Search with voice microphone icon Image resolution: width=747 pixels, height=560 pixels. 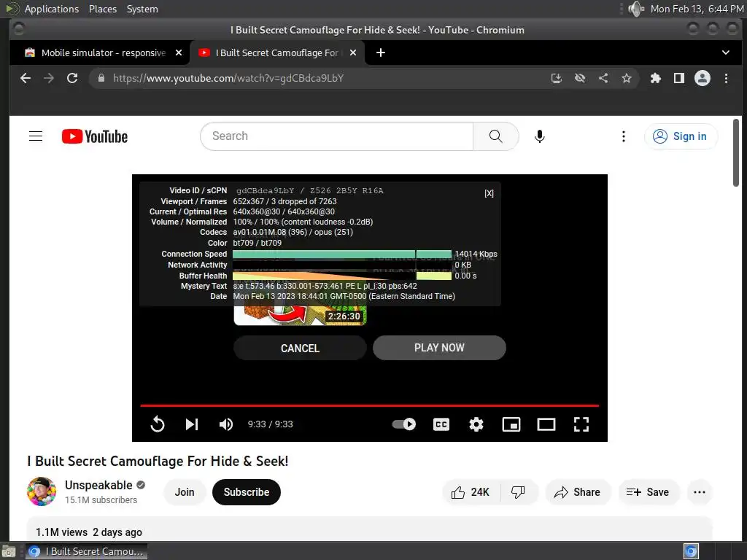tap(539, 136)
